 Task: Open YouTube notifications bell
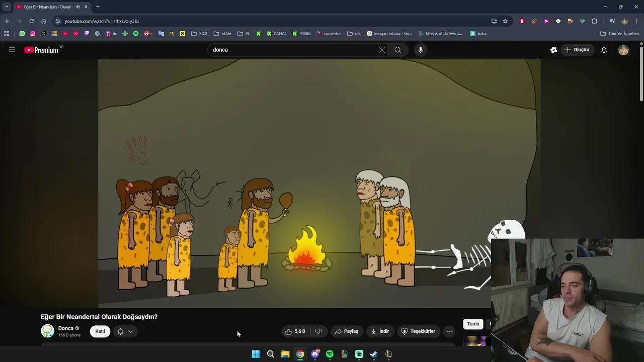604,50
